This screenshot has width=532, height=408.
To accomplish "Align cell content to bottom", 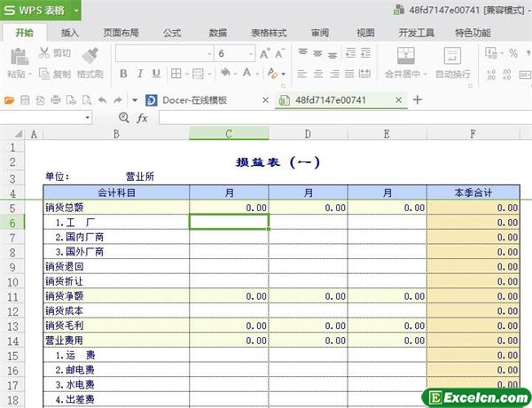I will click(332, 55).
